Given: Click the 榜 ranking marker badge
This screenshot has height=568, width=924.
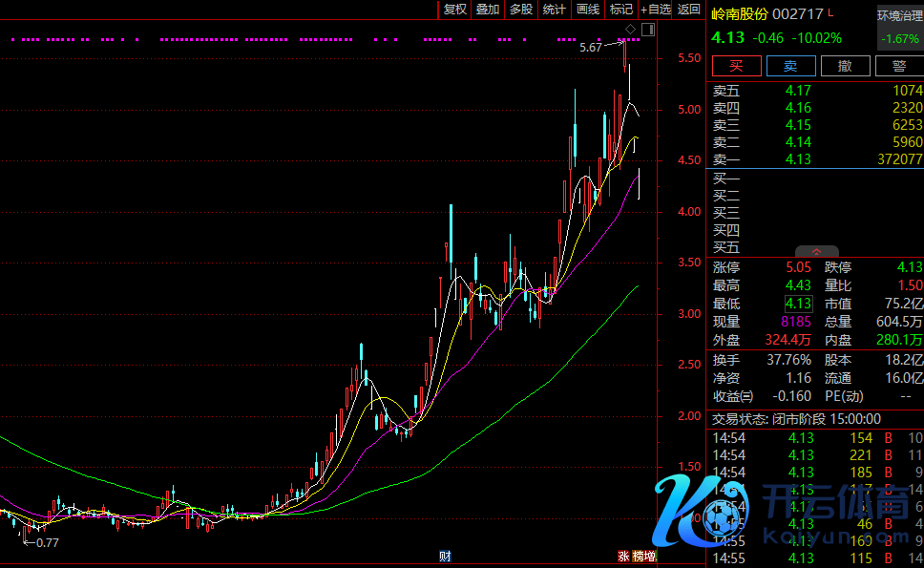Looking at the screenshot, I should pyautogui.click(x=637, y=557).
